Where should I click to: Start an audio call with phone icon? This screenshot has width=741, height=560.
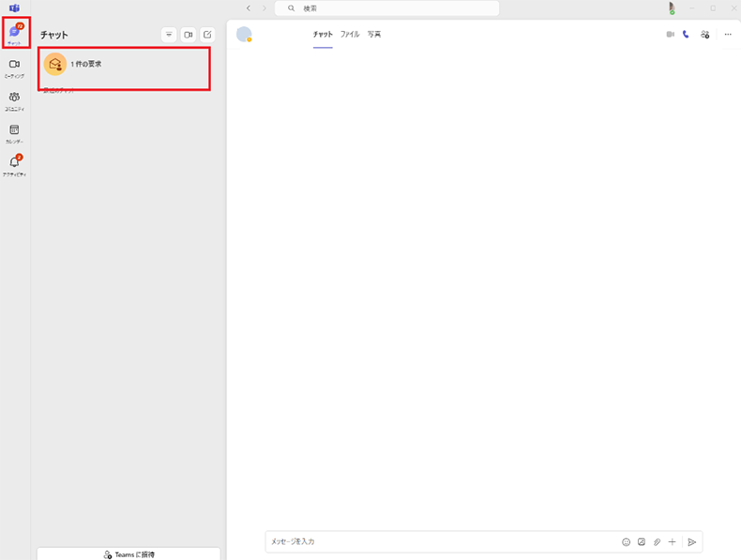[686, 35]
